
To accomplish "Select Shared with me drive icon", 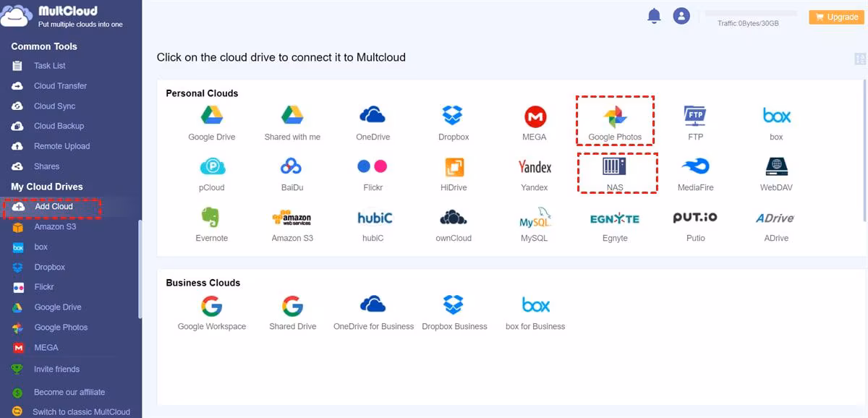I will pyautogui.click(x=292, y=115).
